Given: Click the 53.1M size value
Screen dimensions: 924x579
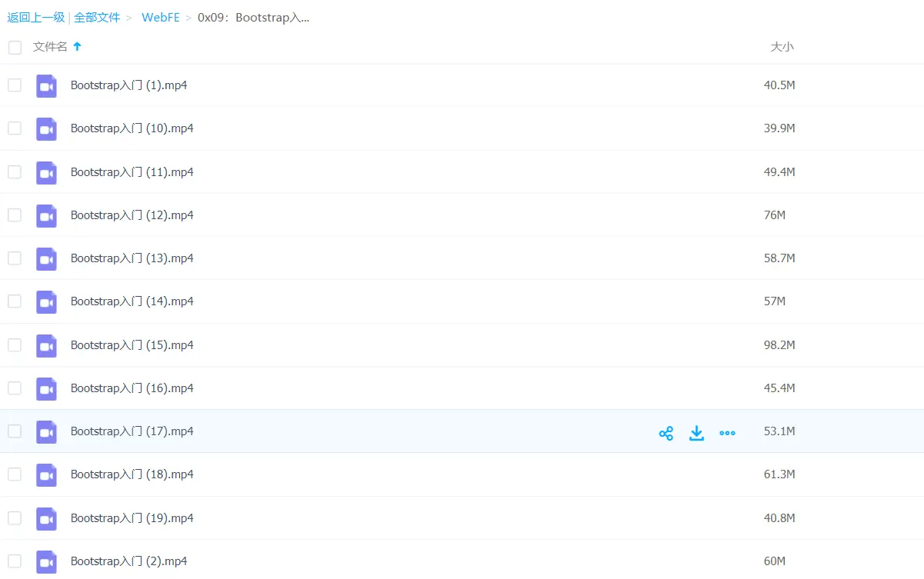Looking at the screenshot, I should click(x=779, y=431).
